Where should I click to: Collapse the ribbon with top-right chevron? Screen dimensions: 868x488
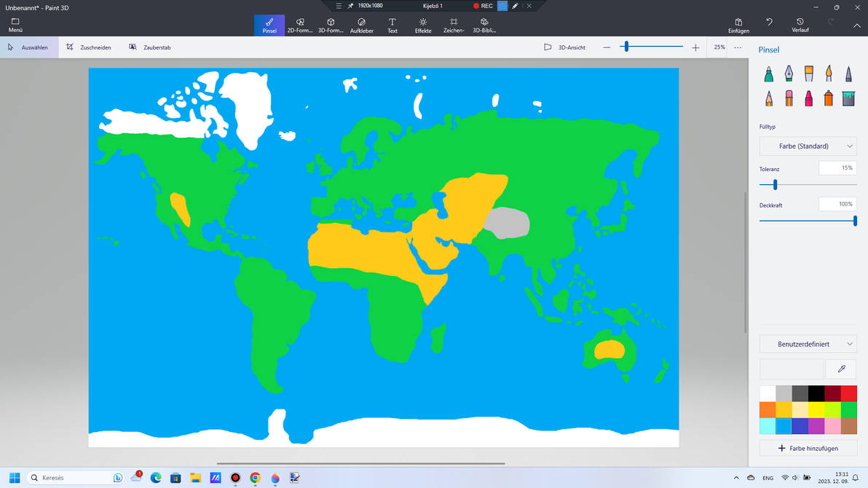click(x=857, y=25)
